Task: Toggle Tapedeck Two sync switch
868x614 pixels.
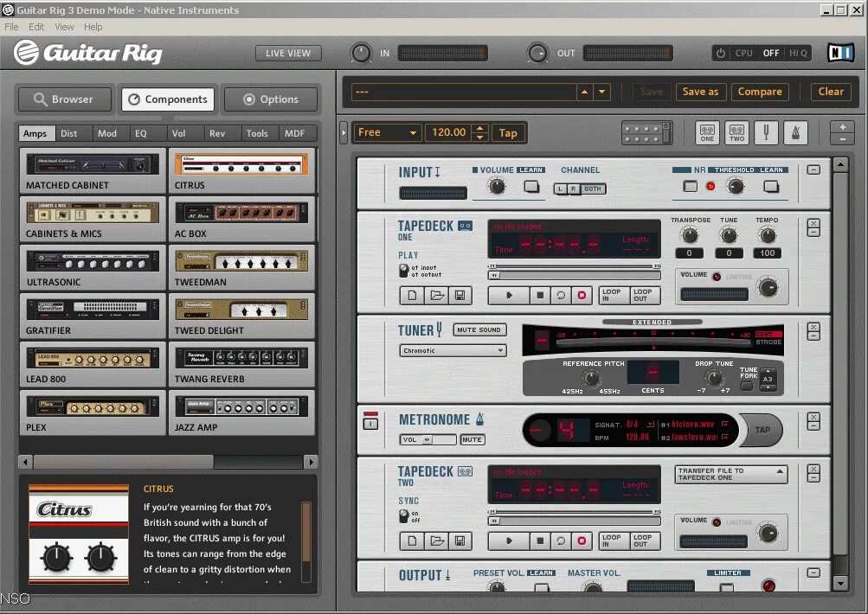Action: click(x=403, y=516)
